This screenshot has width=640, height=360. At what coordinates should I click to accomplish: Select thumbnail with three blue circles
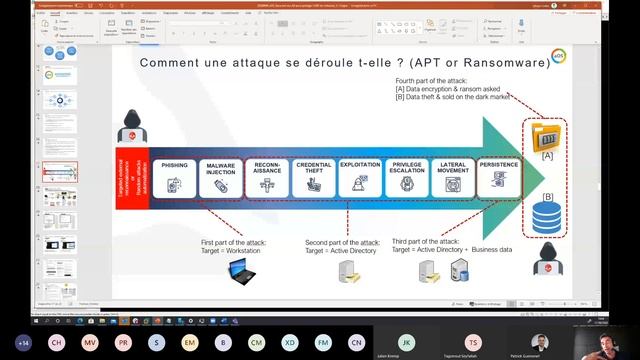pyautogui.click(x=60, y=53)
